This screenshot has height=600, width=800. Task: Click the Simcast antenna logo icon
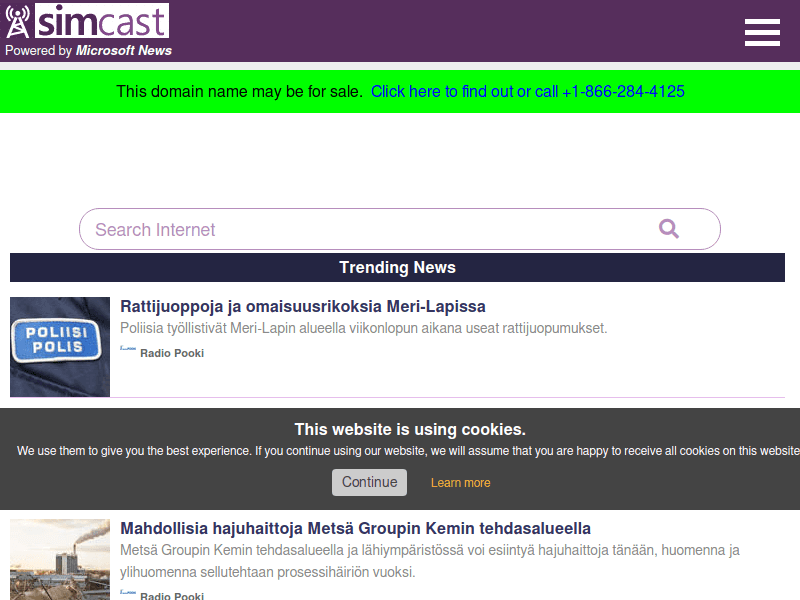(x=18, y=22)
